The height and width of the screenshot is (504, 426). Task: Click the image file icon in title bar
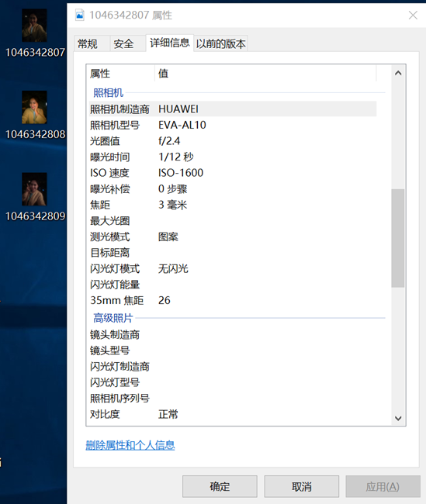click(79, 15)
